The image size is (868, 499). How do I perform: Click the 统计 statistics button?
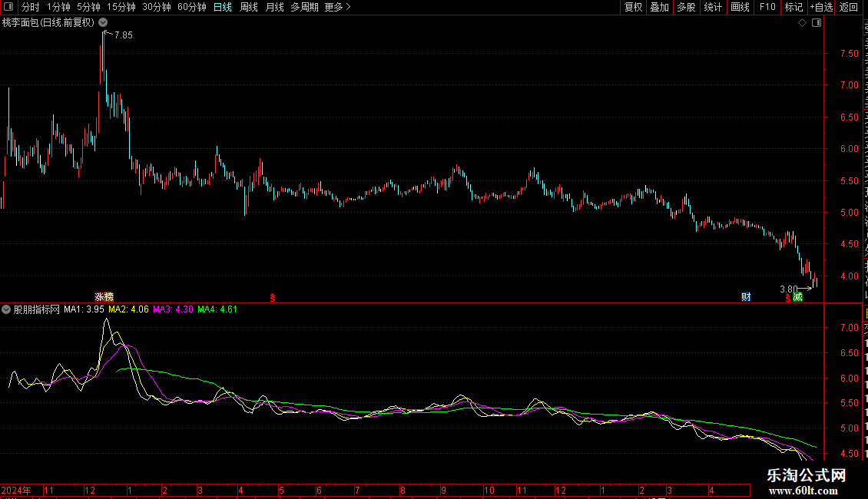(x=713, y=7)
